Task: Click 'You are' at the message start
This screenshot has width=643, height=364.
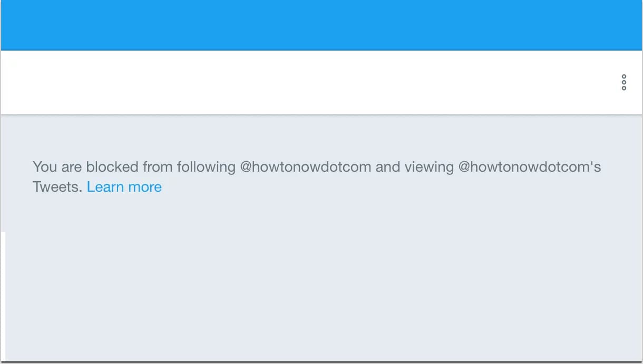Action: [57, 167]
